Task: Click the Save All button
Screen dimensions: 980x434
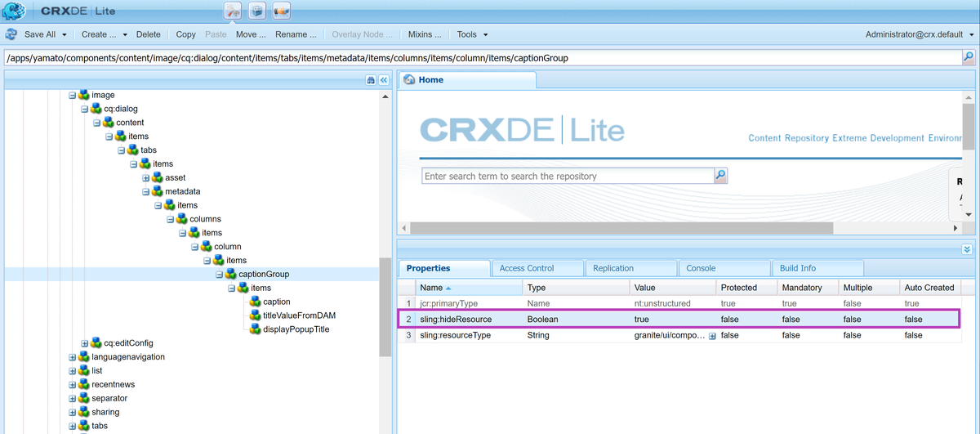Action: pos(40,34)
